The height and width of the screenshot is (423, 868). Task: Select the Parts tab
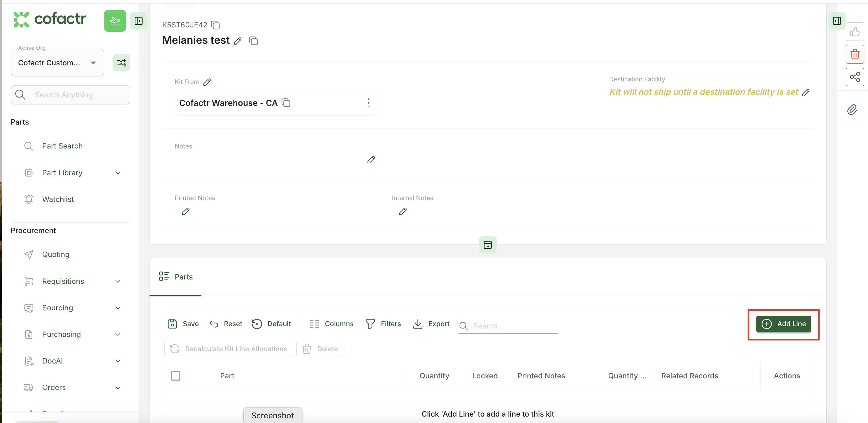pos(175,277)
